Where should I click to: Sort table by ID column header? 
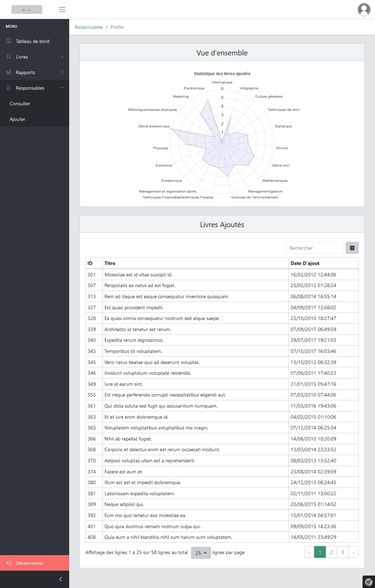click(94, 263)
